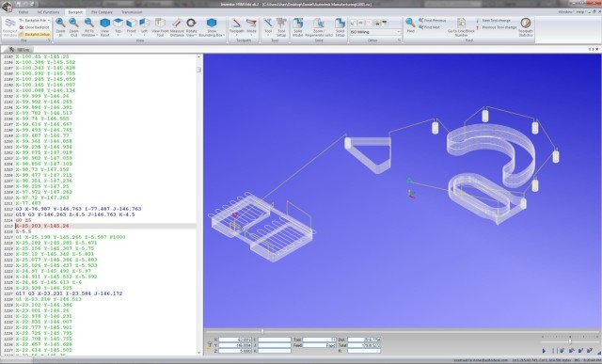Select the Measure Distance tool
The width and height of the screenshot is (602, 364).
tap(177, 27)
